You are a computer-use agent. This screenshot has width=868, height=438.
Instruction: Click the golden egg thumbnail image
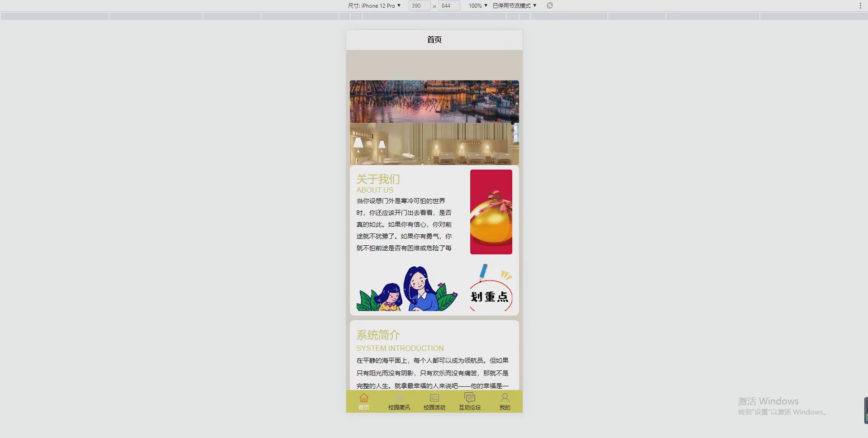pyautogui.click(x=491, y=212)
